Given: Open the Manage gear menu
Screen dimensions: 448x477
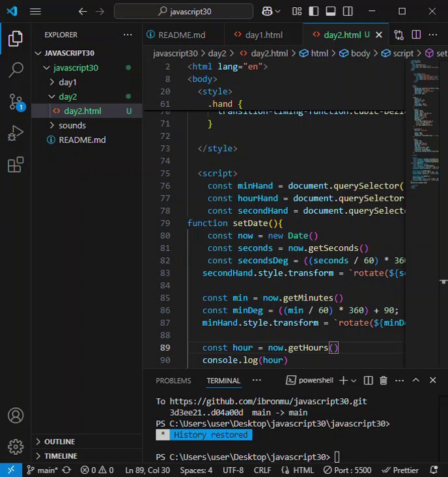Looking at the screenshot, I should coord(16,446).
